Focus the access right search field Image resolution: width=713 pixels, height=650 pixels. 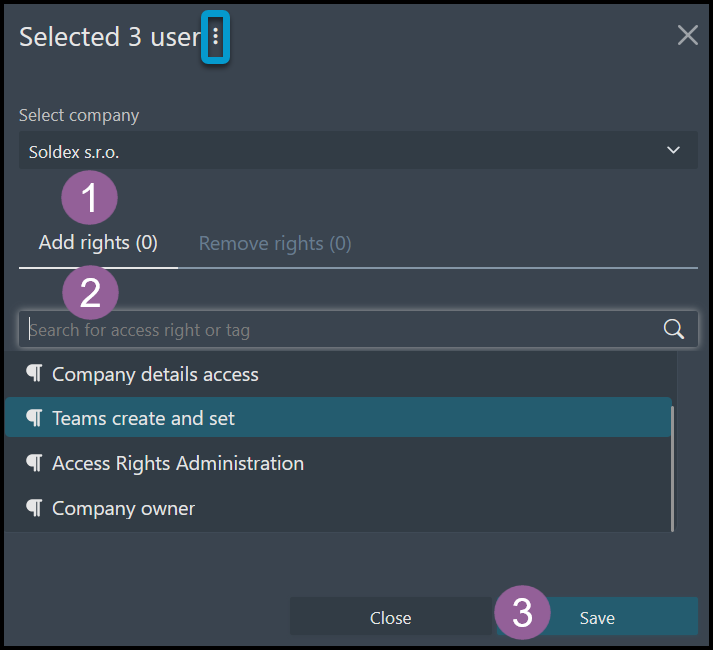[358, 330]
